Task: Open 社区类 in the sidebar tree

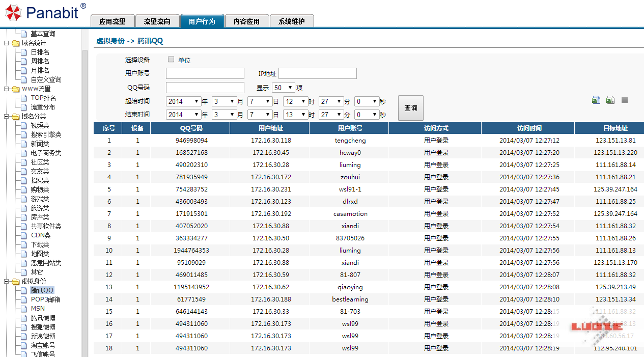Action: 40,162
